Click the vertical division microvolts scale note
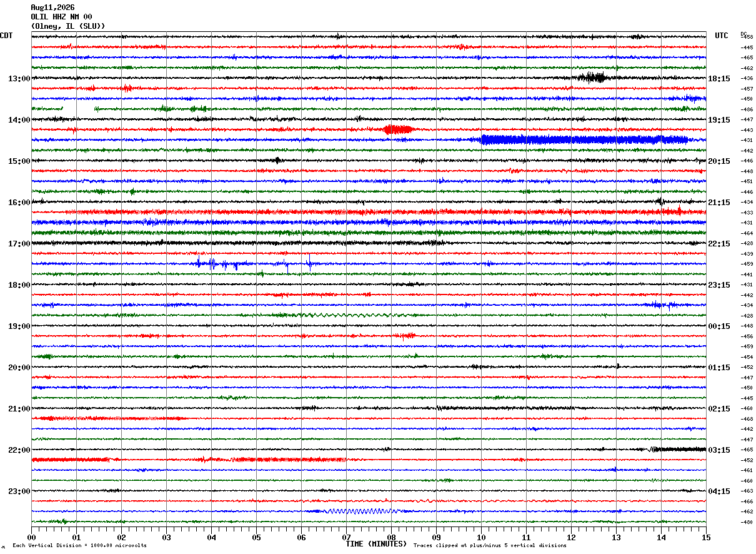This screenshot has height=554, width=756. click(79, 545)
